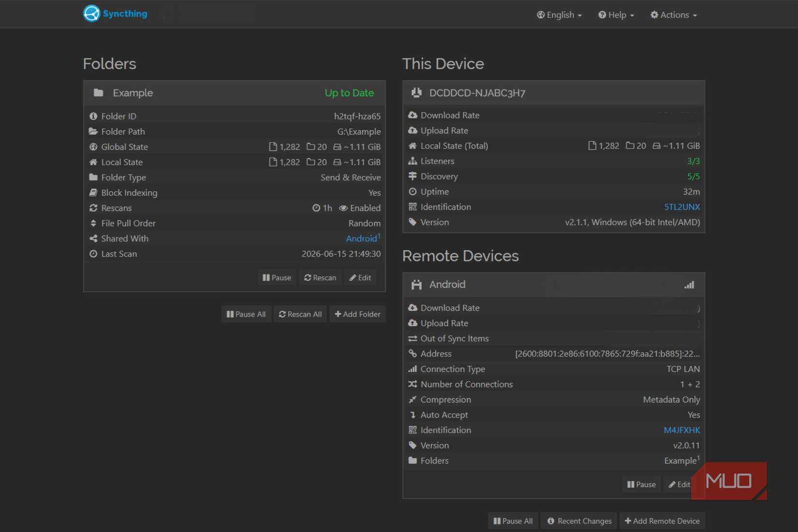Viewport: 798px width, 532px height.
Task: Open This Device identification 5TL2UNX link
Action: [682, 207]
